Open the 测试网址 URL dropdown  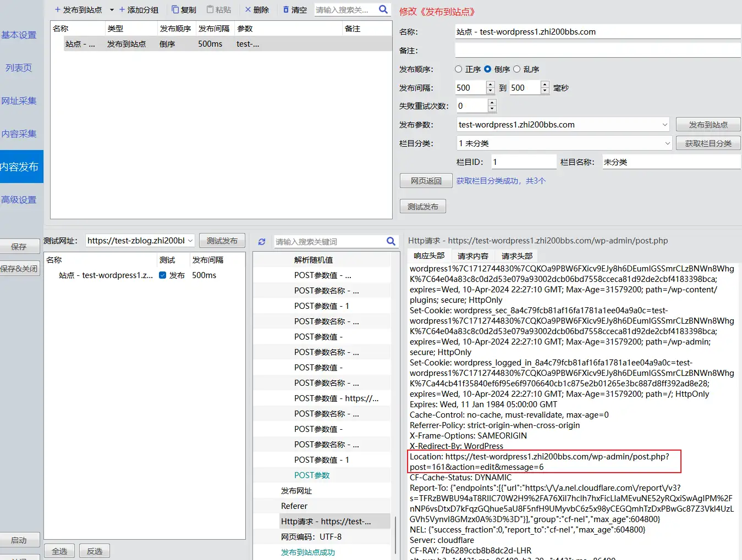coord(190,241)
